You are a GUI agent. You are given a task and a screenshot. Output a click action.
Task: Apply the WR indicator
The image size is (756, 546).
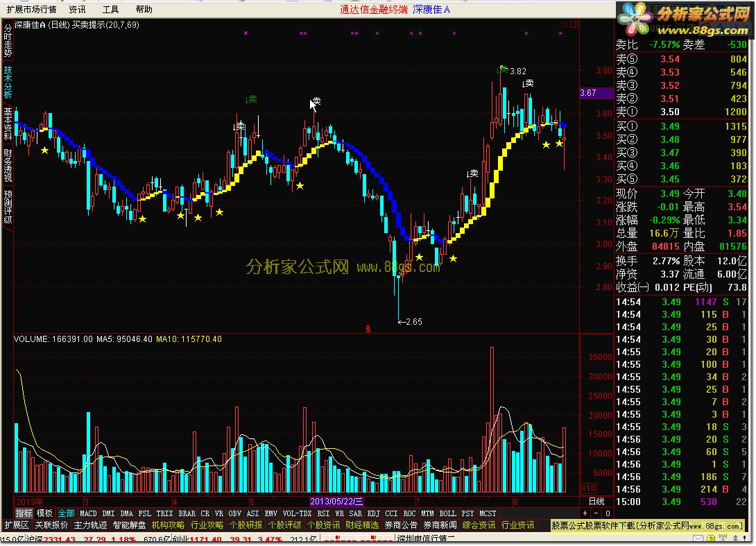339,513
